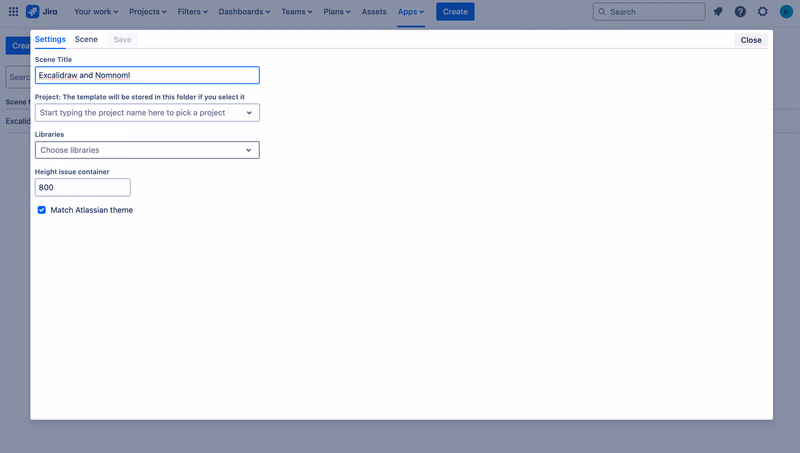Viewport: 800px width, 453px height.
Task: Click the Height issue container field
Action: [x=83, y=187]
